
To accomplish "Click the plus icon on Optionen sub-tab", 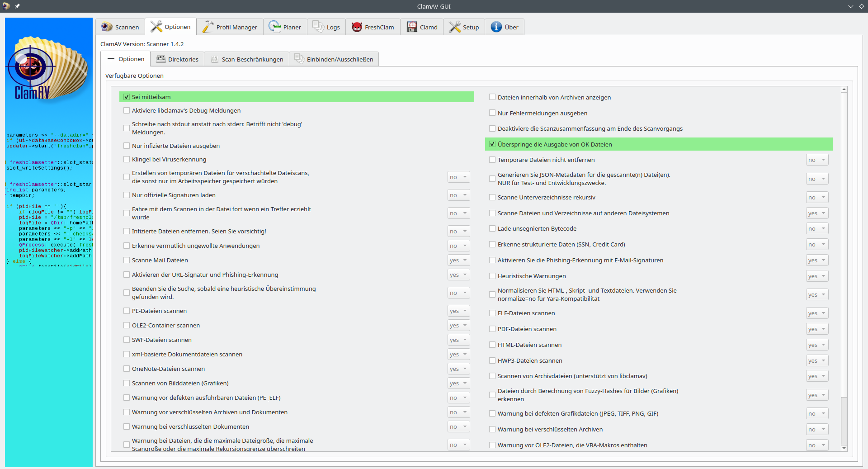I will click(111, 59).
